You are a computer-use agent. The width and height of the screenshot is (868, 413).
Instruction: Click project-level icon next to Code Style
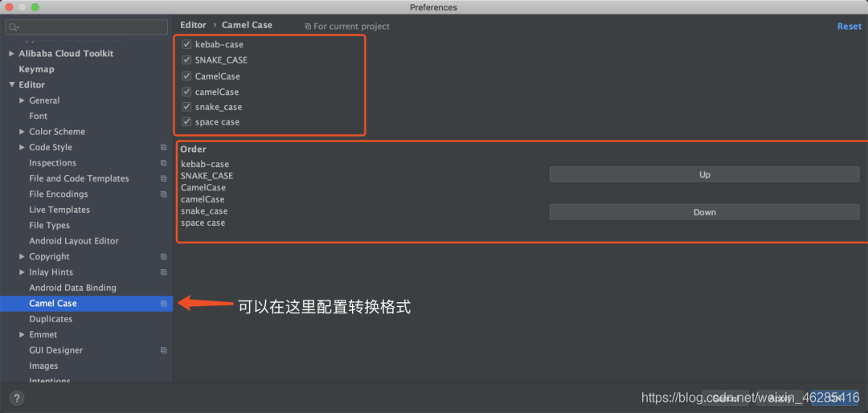point(163,147)
